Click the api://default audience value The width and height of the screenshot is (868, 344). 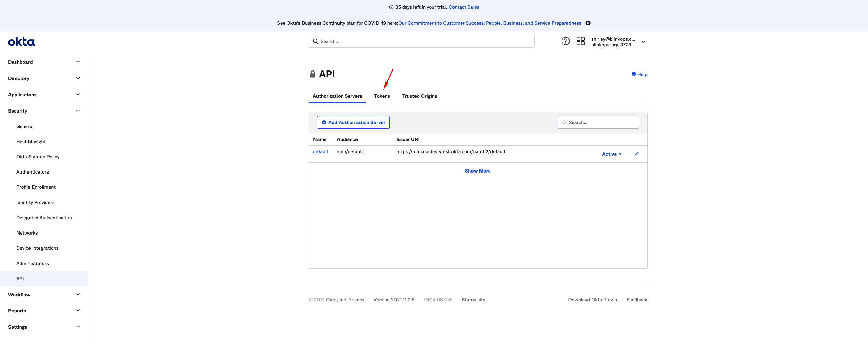click(x=350, y=151)
